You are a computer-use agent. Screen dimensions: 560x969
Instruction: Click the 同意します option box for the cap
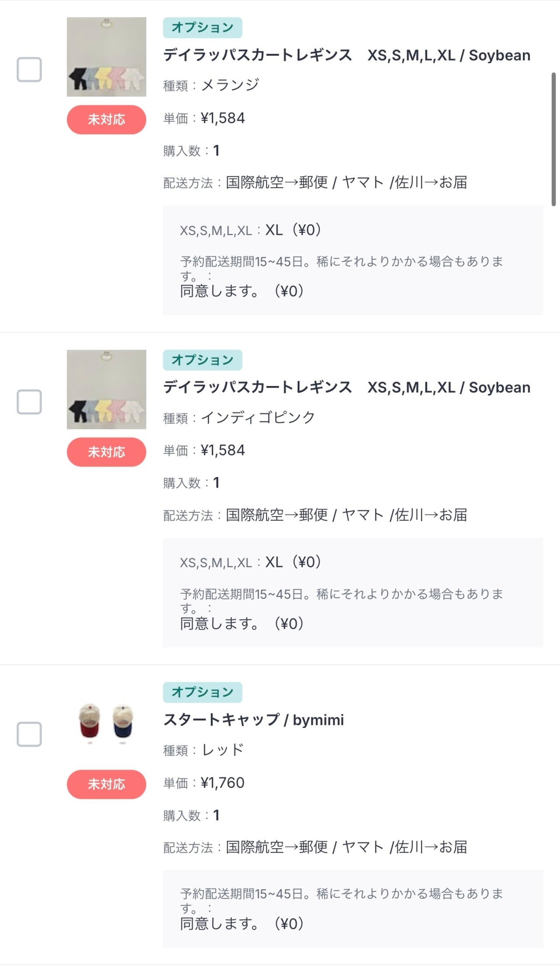(x=353, y=909)
